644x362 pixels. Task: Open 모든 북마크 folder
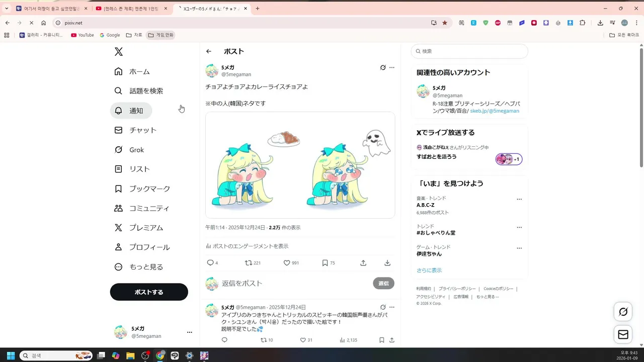[x=624, y=35]
